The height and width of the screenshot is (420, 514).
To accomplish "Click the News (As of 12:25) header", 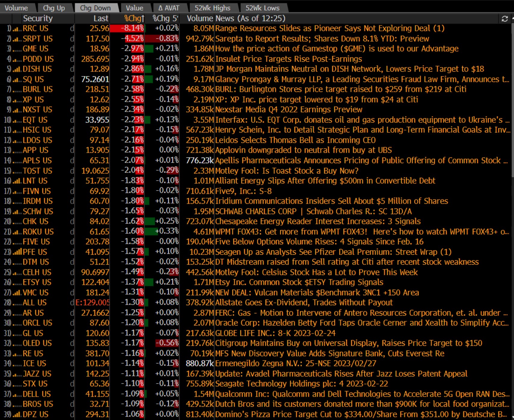I will 250,18.
